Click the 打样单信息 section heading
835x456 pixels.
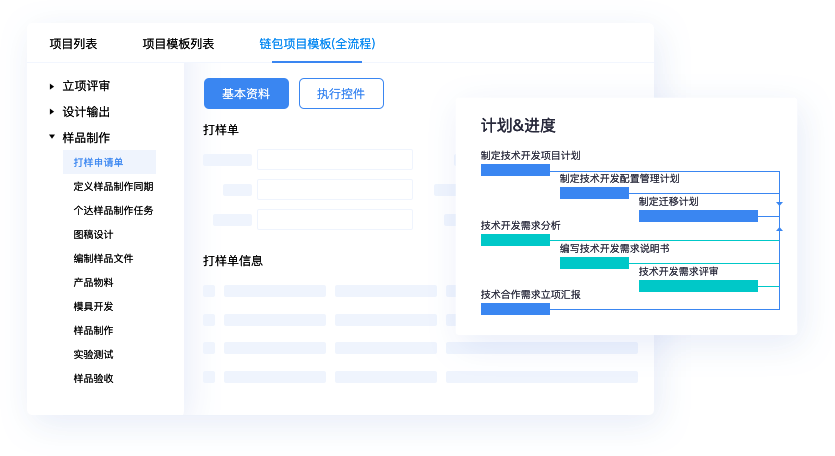click(233, 260)
